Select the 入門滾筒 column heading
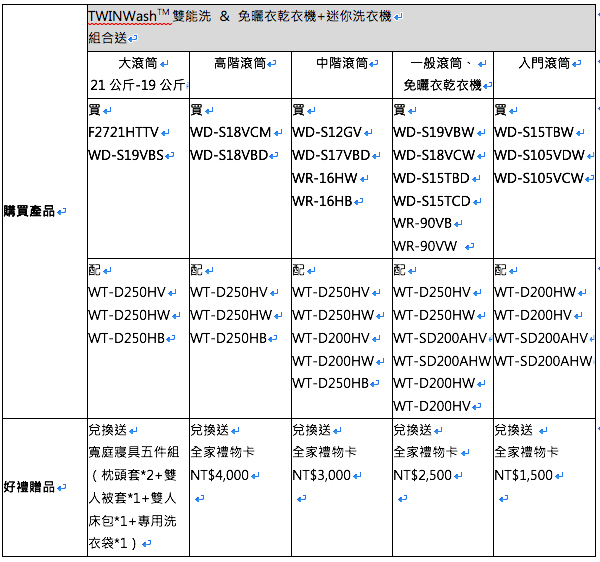The image size is (600, 562). tap(544, 64)
